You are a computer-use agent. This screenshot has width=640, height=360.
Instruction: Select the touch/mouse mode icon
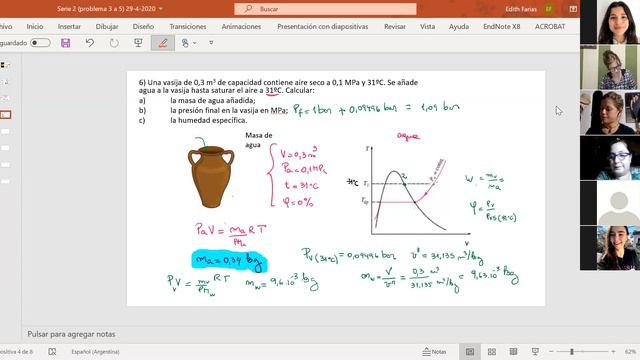point(185,43)
